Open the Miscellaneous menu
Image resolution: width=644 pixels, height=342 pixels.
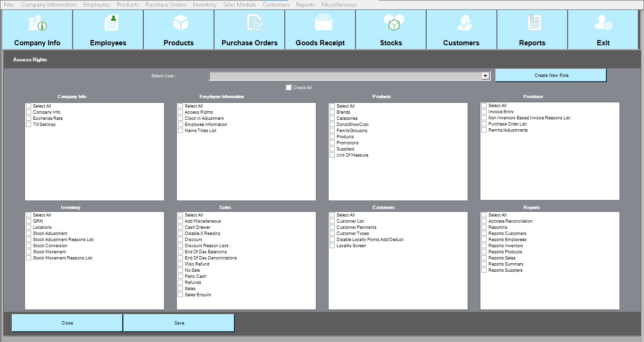339,5
